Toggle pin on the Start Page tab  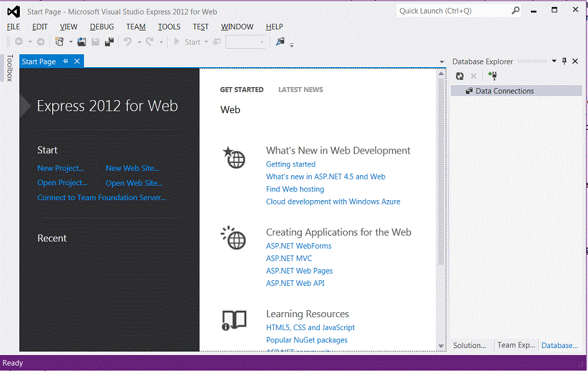pyautogui.click(x=66, y=61)
